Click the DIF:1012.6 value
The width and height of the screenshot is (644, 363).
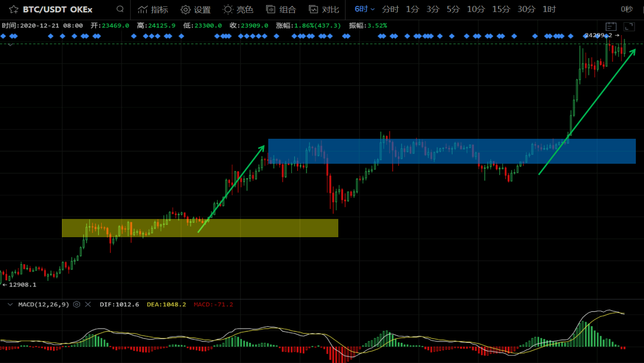point(119,304)
